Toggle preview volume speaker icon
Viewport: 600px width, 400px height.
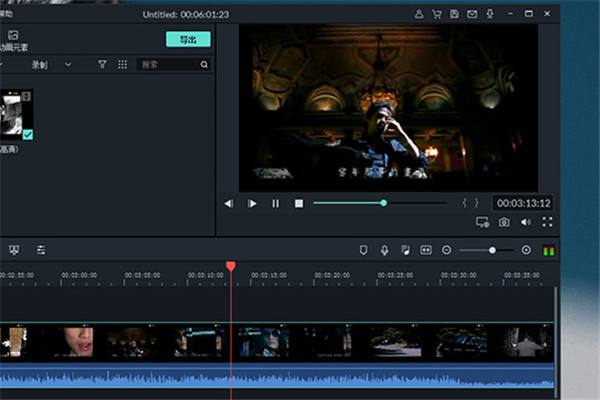coord(525,222)
